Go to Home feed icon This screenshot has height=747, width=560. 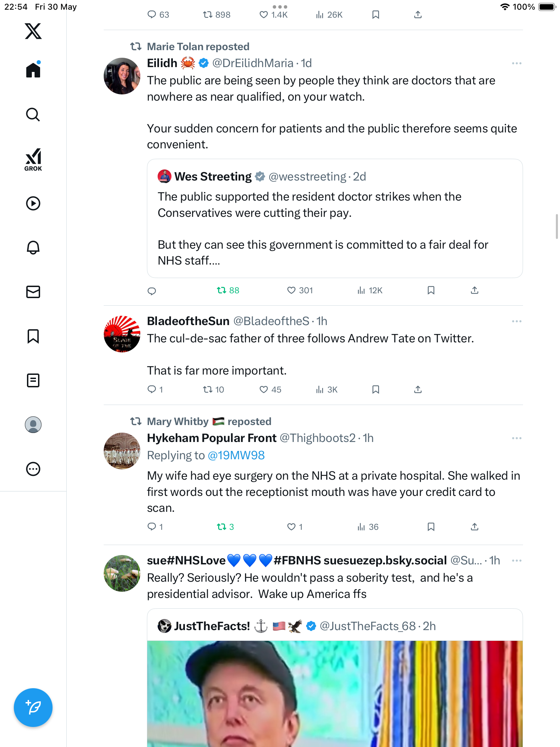[33, 70]
